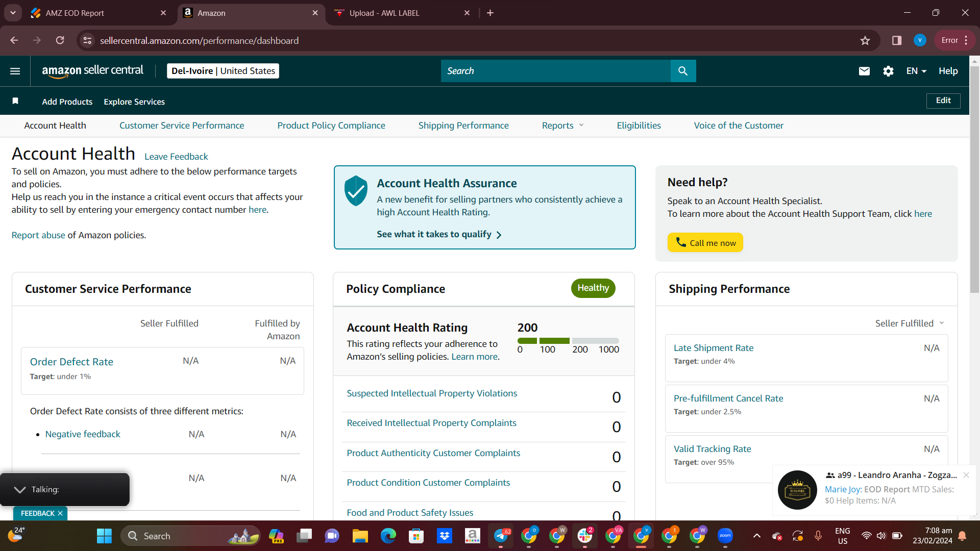Open the Del-Ivoire United States marketplace switcher

(223, 71)
